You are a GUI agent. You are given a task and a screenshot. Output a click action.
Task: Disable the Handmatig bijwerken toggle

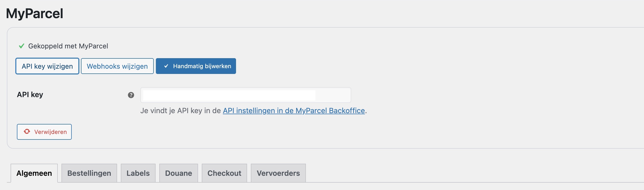point(196,66)
